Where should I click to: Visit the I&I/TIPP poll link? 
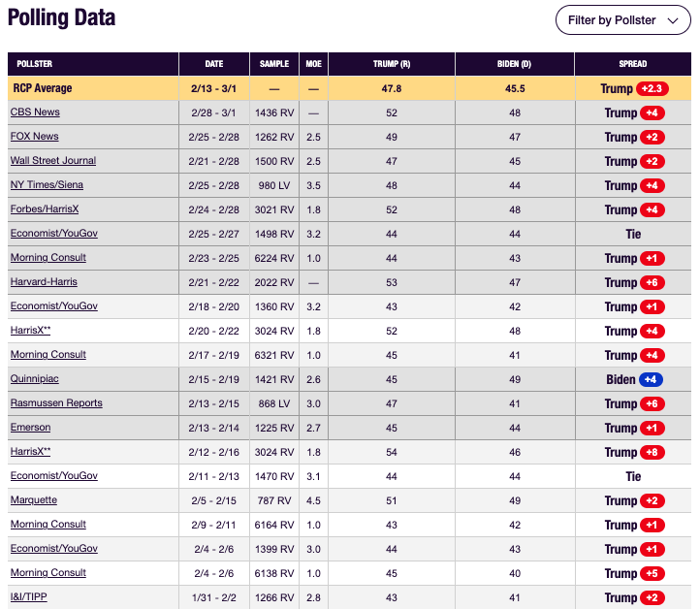[x=28, y=596]
